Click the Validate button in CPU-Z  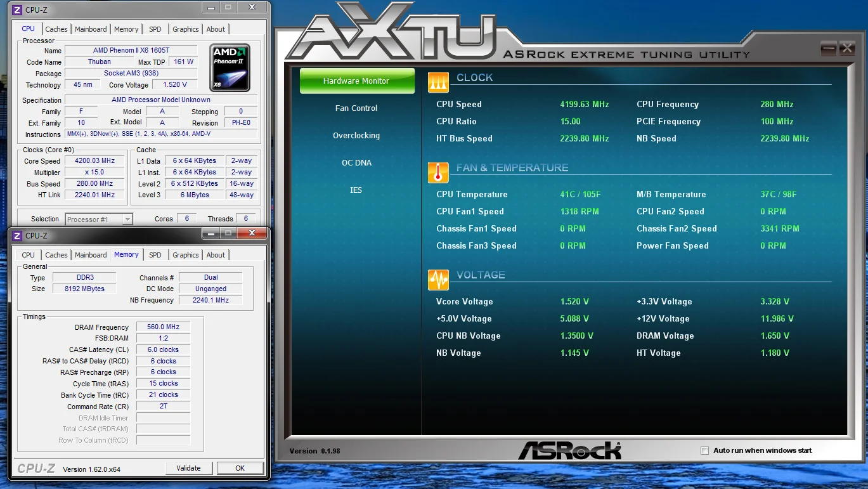pos(188,468)
